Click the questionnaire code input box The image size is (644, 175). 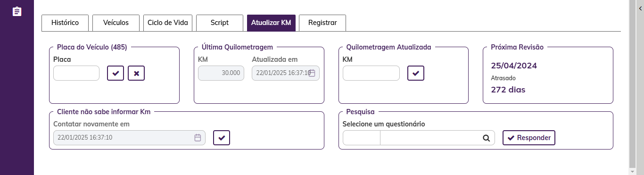(361, 138)
